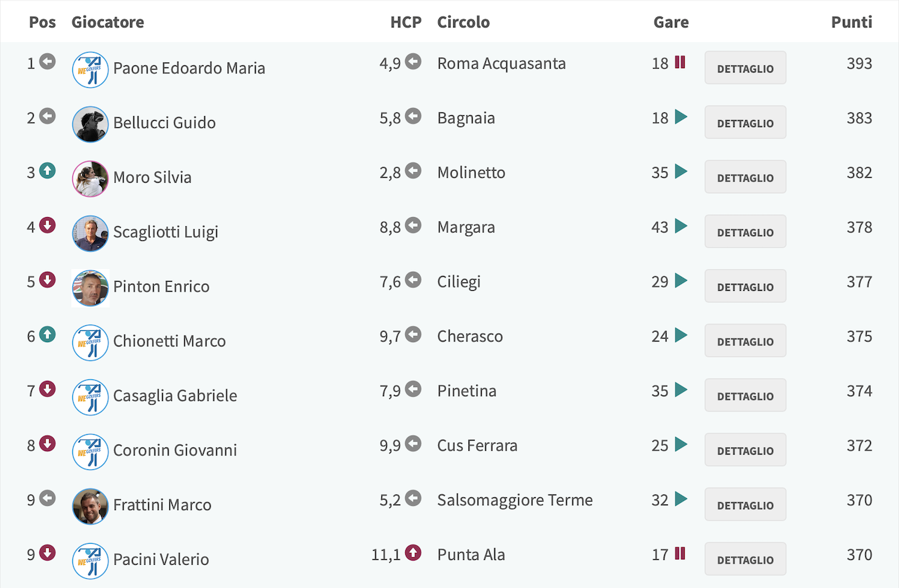Show DETTAGLIO for Coronin Giovanni
This screenshot has height=588, width=899.
[745, 450]
